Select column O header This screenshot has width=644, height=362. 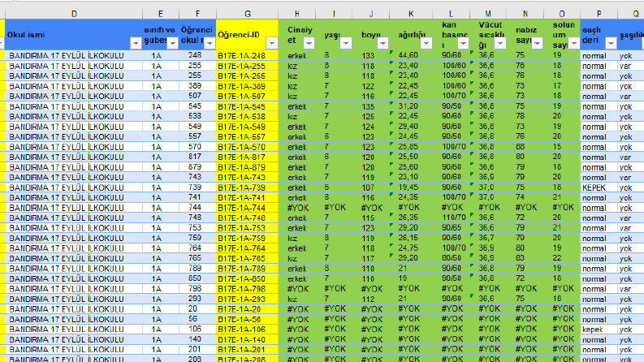[x=562, y=14]
